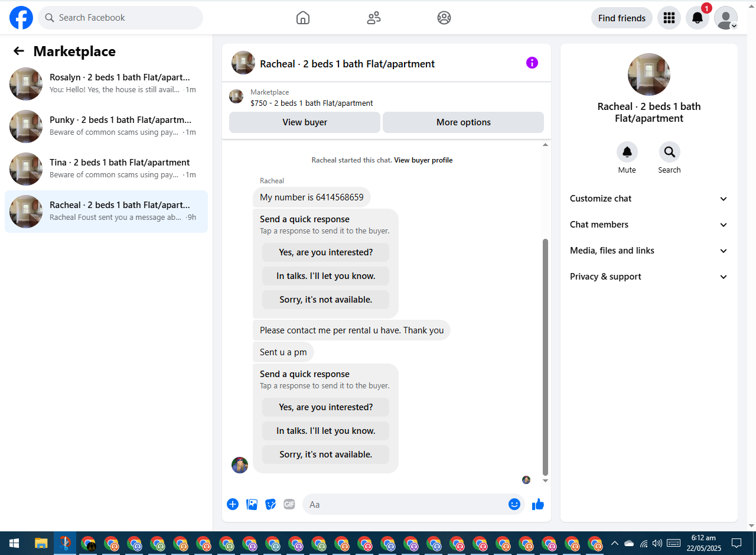Open File Explorer in the taskbar
Viewport: 756px width, 555px height.
(41, 543)
